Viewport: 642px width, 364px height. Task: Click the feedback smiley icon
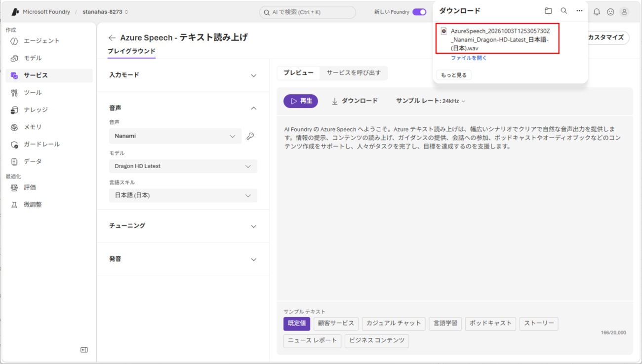point(610,12)
